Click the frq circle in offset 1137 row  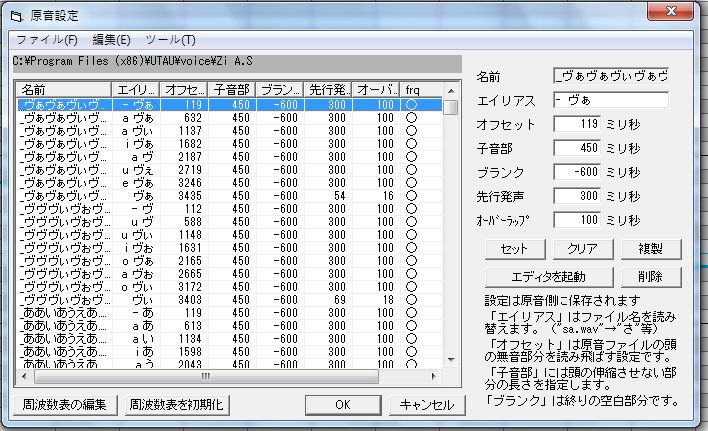tap(411, 131)
